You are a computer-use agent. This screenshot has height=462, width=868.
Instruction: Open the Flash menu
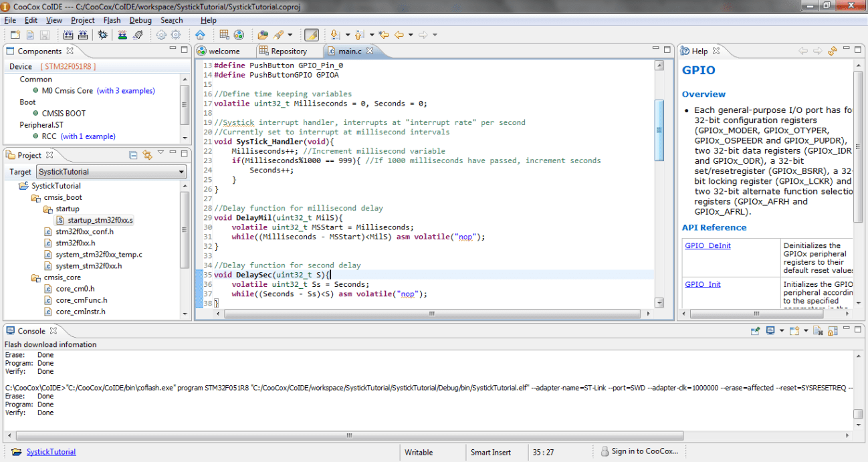[112, 20]
